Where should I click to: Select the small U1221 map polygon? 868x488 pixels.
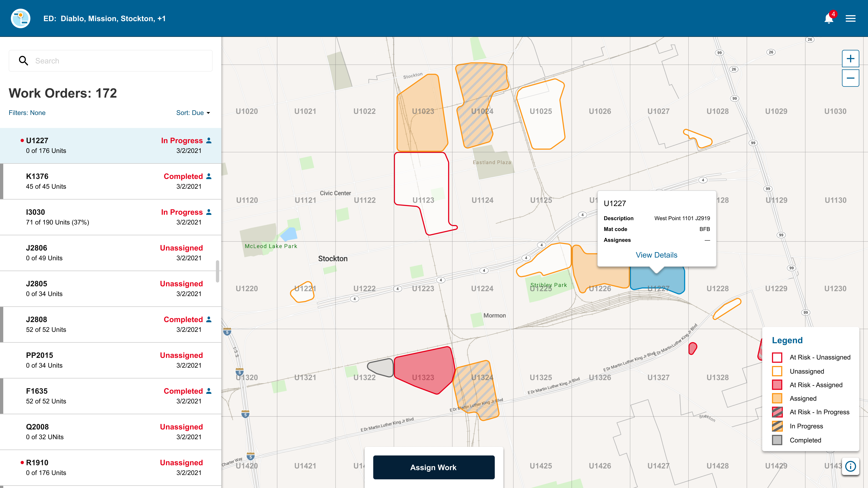point(303,292)
